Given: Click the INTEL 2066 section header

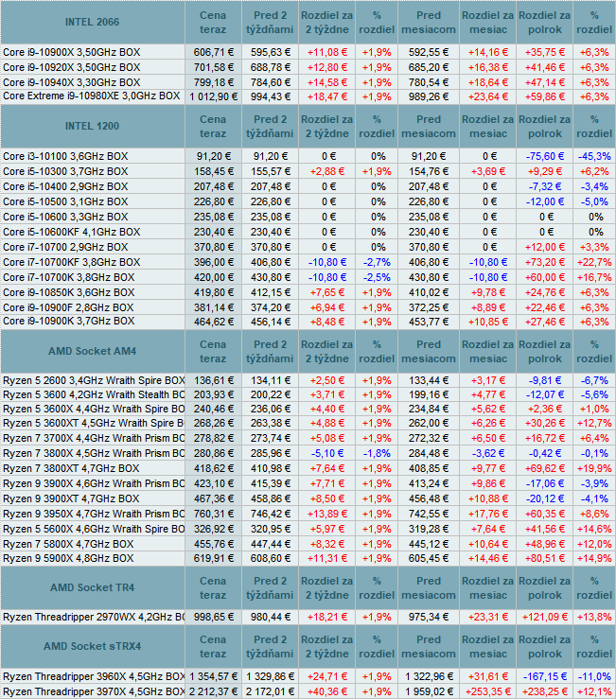Looking at the screenshot, I should click(93, 22).
